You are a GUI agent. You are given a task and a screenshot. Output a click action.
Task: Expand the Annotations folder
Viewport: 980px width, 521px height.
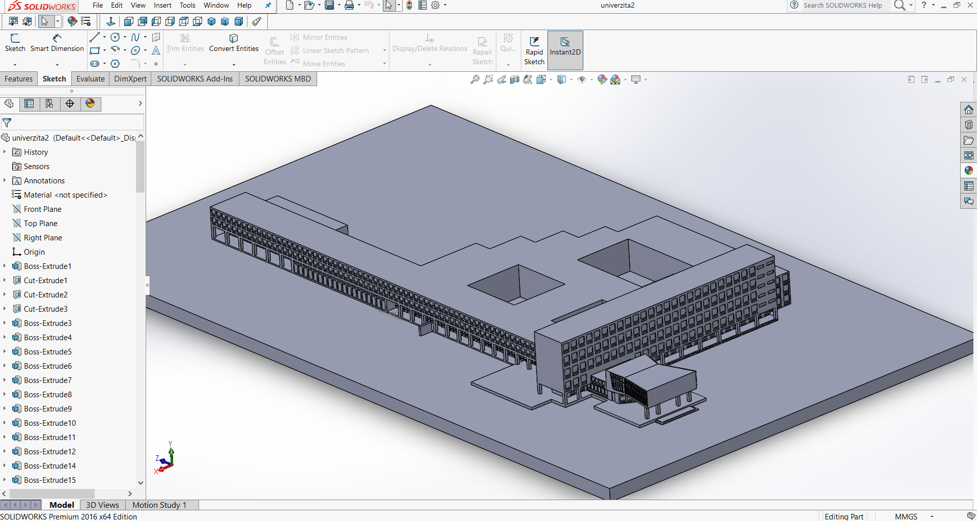pos(5,180)
